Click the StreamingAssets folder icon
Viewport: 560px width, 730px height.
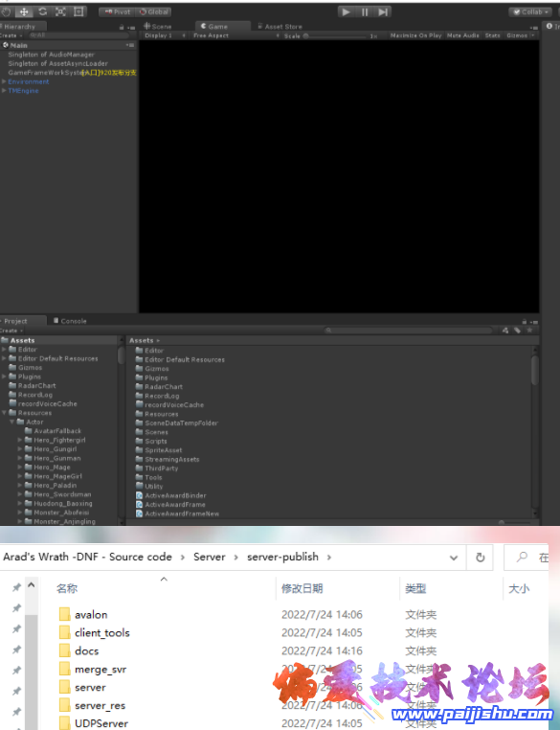click(x=139, y=459)
